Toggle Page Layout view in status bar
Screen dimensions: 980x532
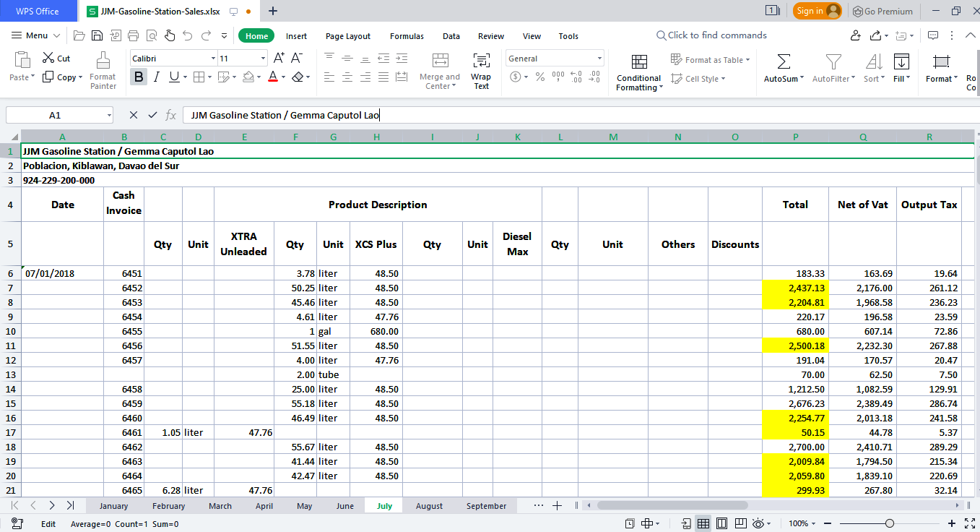coord(720,523)
